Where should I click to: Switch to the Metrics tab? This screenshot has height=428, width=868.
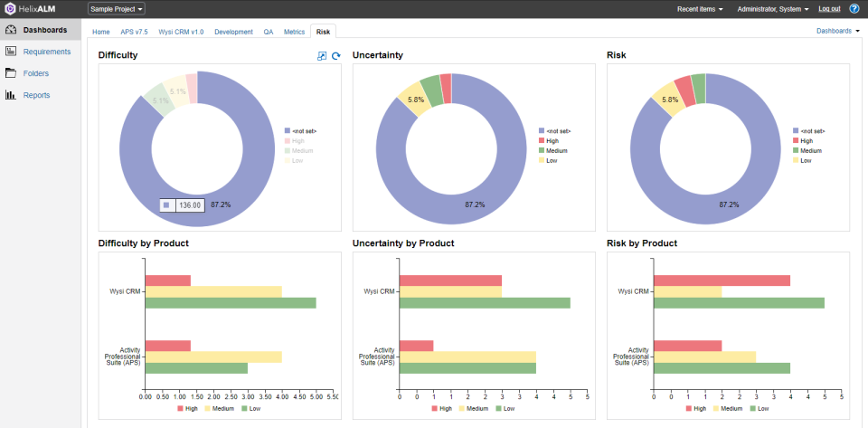[294, 32]
